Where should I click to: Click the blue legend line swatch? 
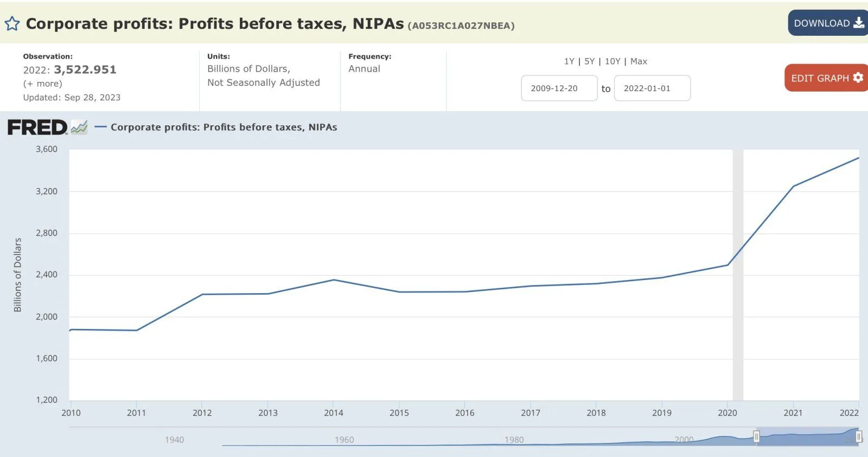pos(100,127)
